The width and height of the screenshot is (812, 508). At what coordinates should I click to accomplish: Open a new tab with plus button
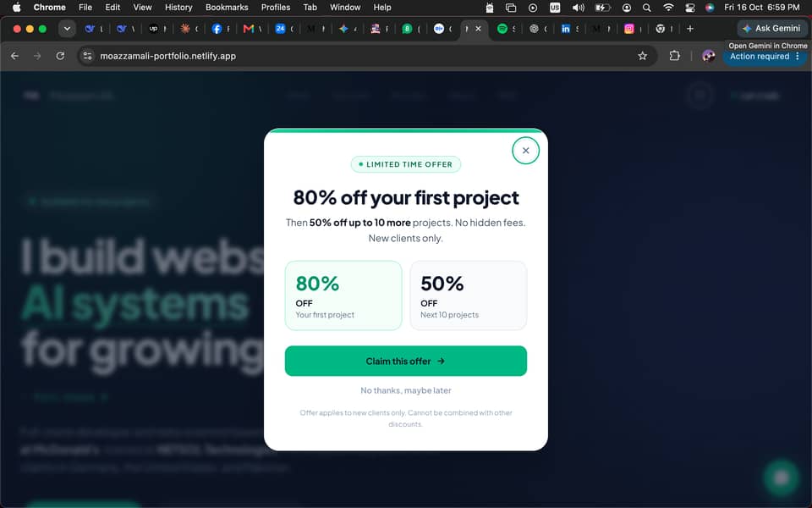pos(690,29)
